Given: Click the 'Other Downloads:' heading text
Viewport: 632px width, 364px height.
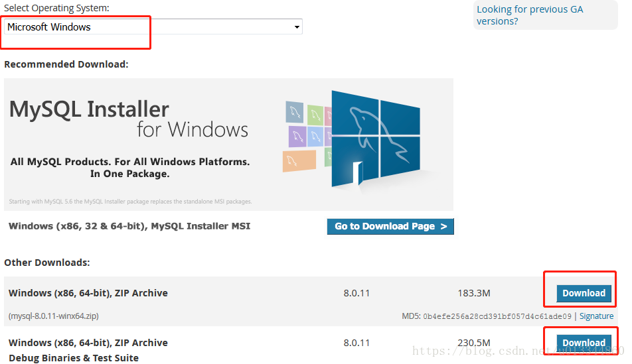Looking at the screenshot, I should coord(46,263).
